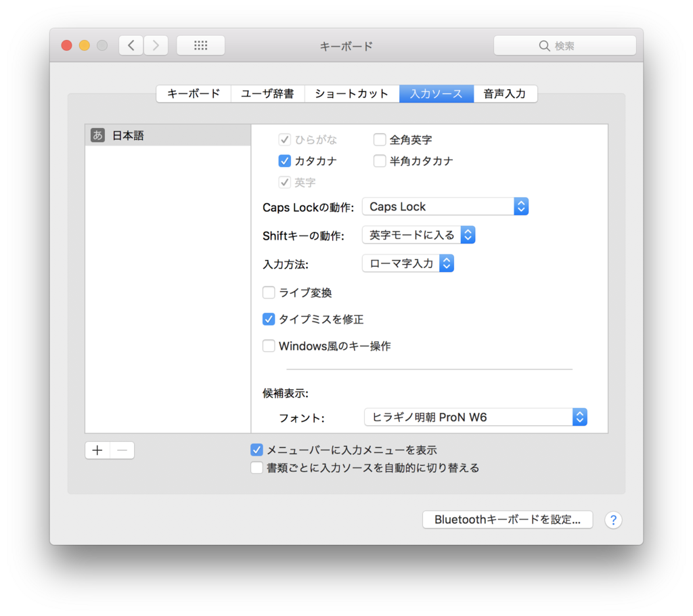This screenshot has width=693, height=616.
Task: Uncheck the カタカナ checkbox
Action: click(x=285, y=161)
